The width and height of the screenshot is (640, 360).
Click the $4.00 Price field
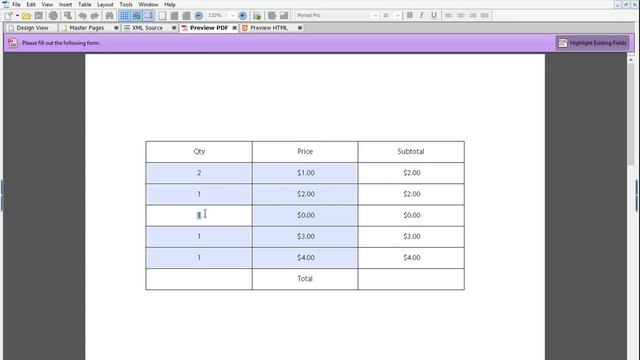tap(305, 258)
